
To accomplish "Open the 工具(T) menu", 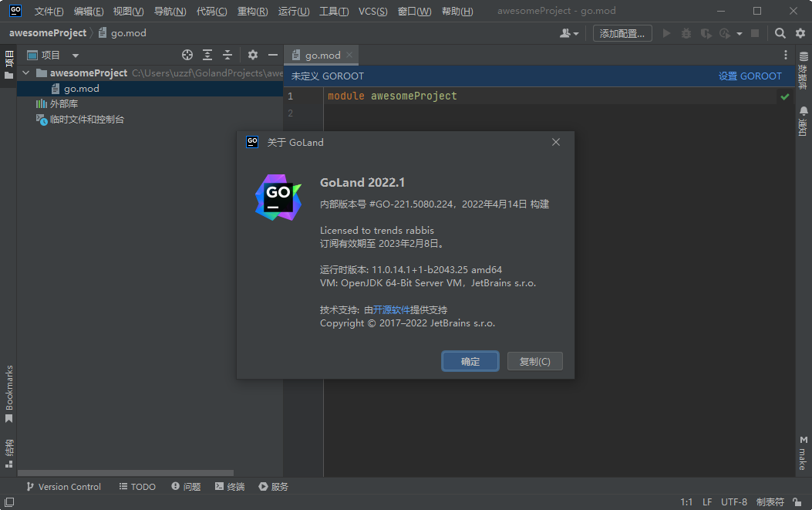I will click(x=333, y=11).
